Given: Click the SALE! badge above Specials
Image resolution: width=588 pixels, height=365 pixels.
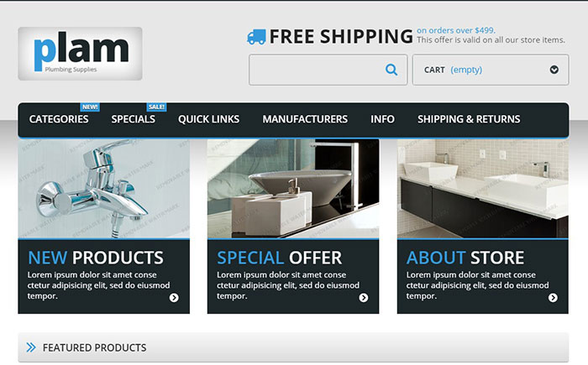Looking at the screenshot, I should point(156,107).
